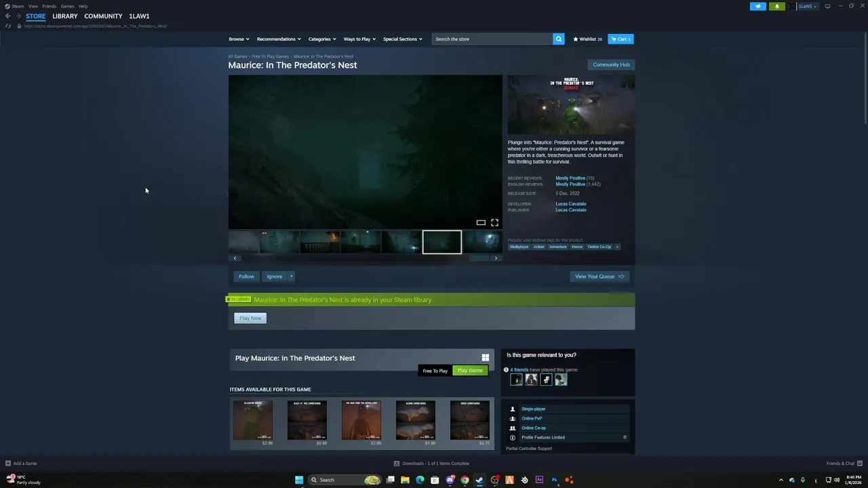Switch to Big Picture mode icon

point(827,6)
